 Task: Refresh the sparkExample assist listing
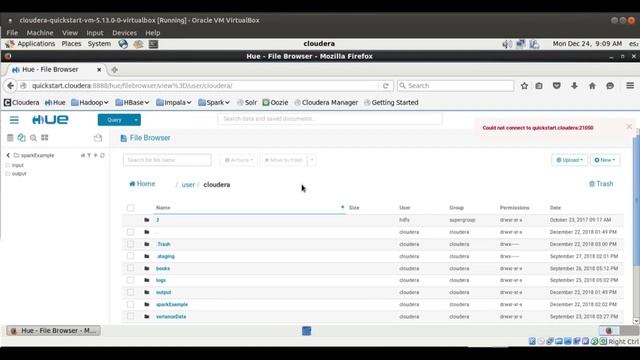(102, 155)
